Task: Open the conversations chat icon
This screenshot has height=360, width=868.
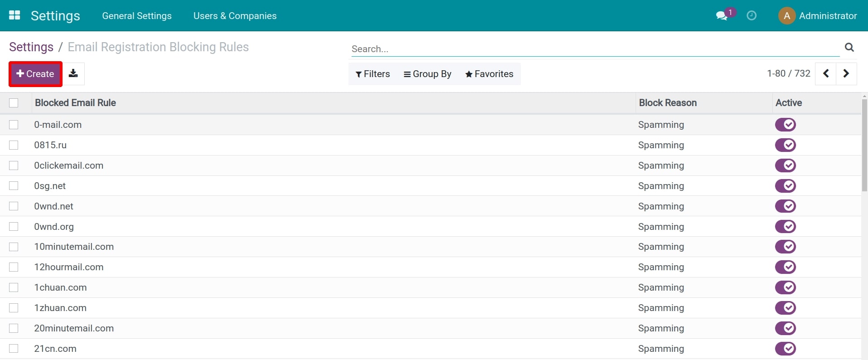Action: coord(722,16)
